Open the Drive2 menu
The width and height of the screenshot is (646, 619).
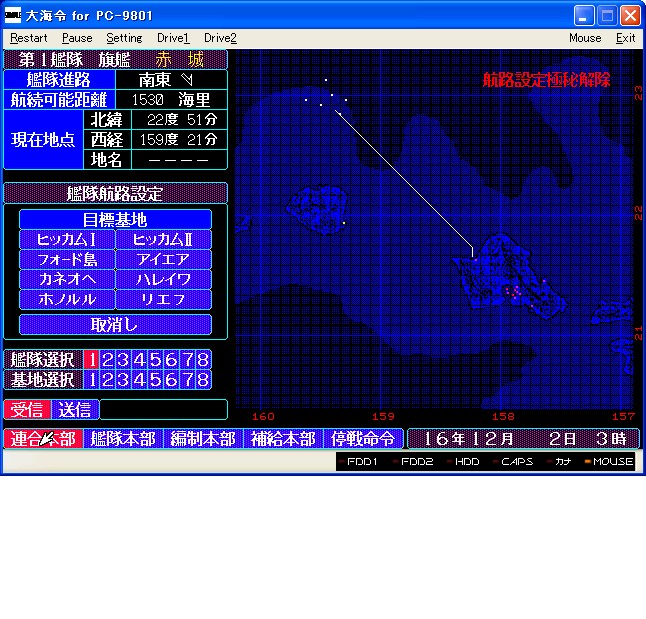[220, 38]
